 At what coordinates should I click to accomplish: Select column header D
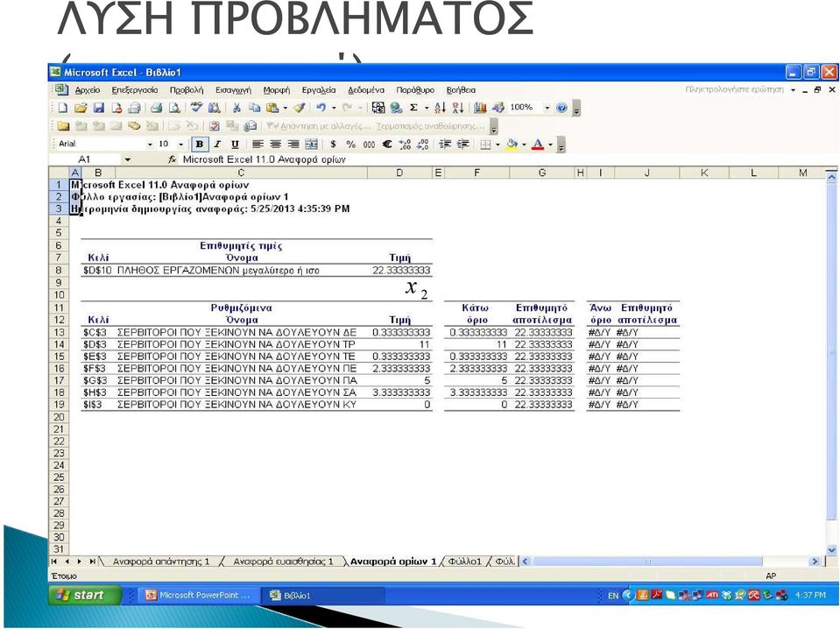[399, 173]
